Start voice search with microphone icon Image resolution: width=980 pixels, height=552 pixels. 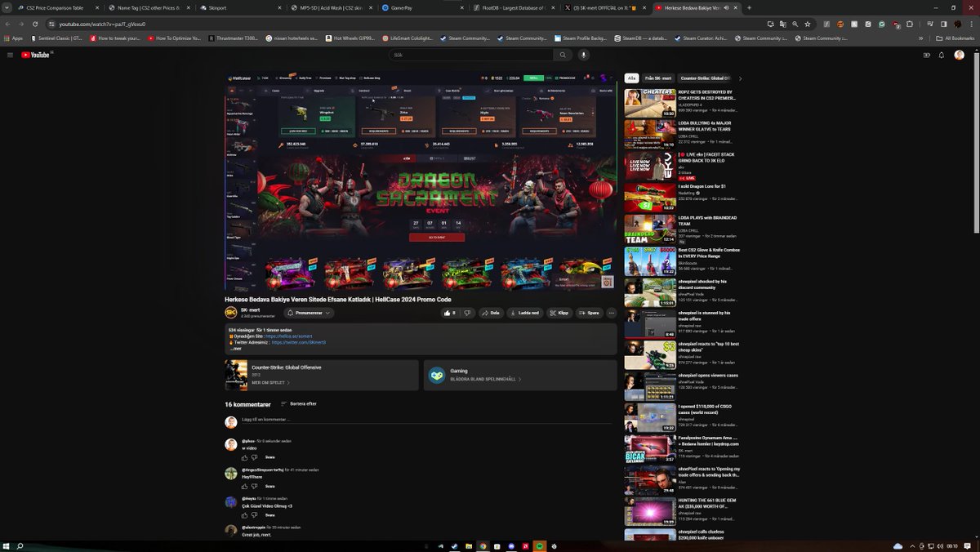click(583, 55)
